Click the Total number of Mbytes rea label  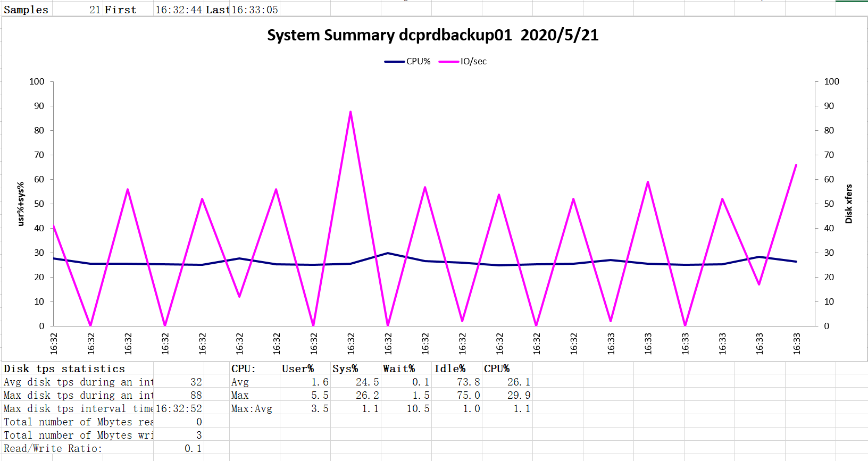pos(78,422)
